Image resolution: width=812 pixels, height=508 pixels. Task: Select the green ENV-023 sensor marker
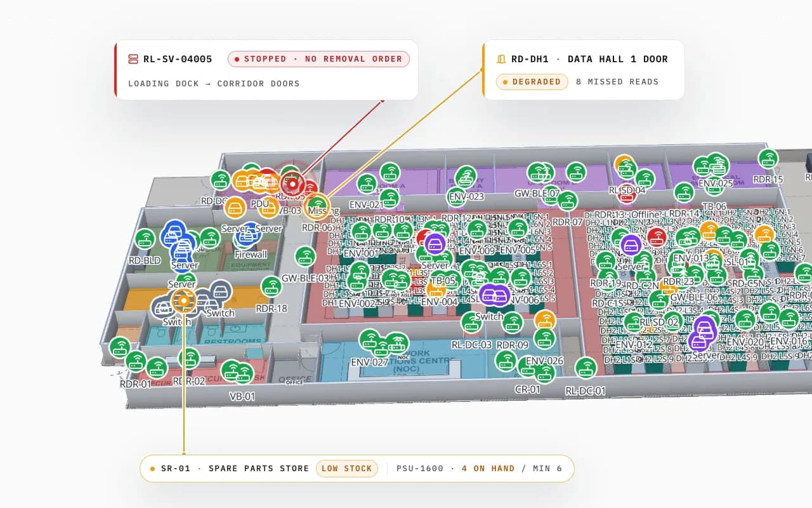pos(466,177)
